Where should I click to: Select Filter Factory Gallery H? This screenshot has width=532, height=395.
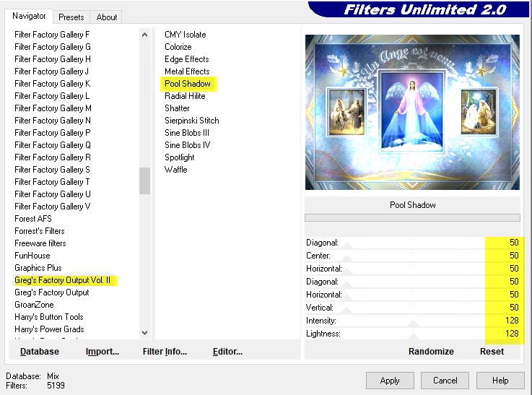click(x=53, y=59)
